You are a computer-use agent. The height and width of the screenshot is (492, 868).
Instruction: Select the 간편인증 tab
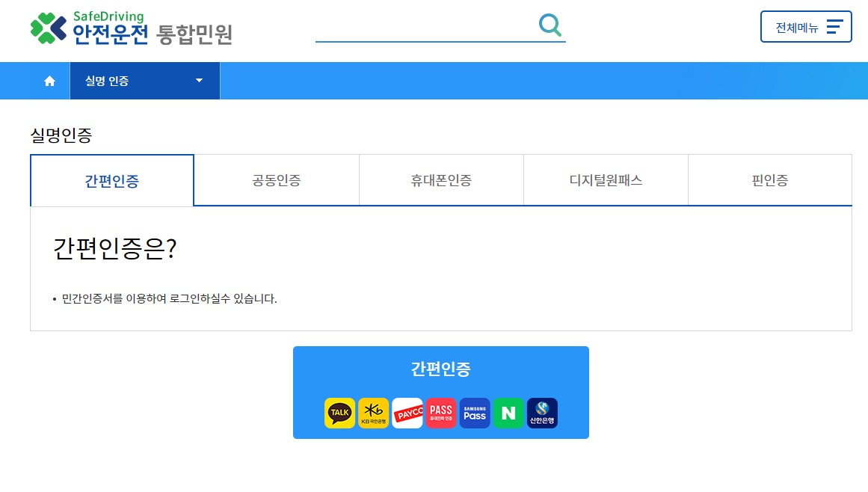(x=111, y=179)
